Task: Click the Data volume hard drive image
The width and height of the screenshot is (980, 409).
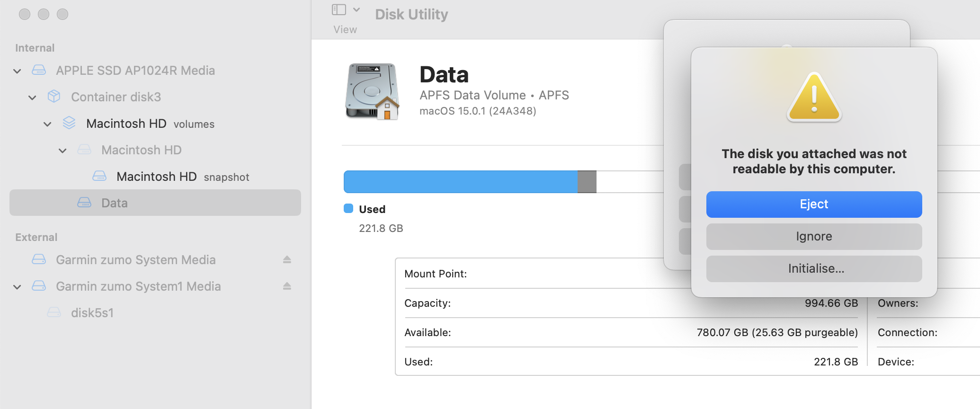Action: tap(372, 91)
